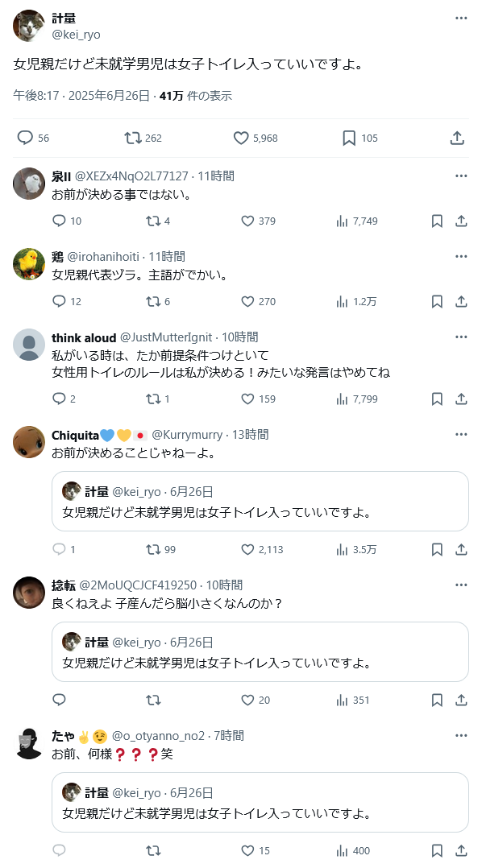Open 鶏's chick avatar image

29,264
